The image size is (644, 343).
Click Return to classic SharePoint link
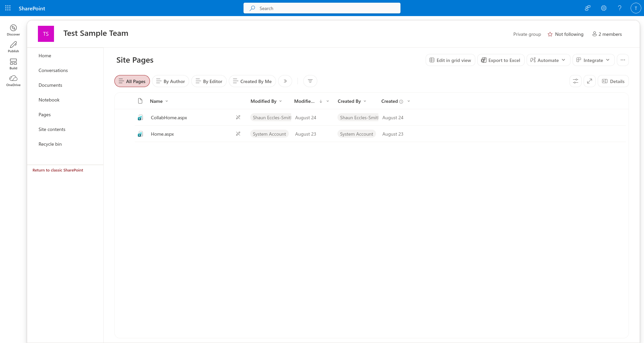(x=58, y=170)
